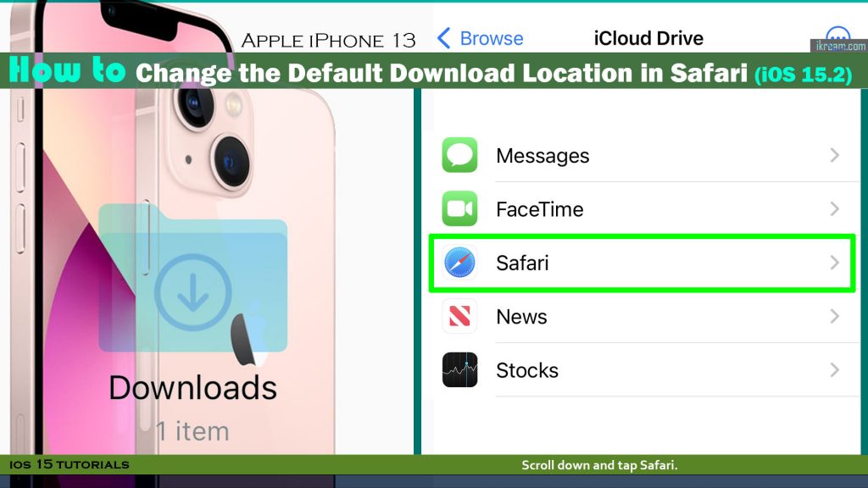The height and width of the screenshot is (488, 868).
Task: Tap the FaceTime video camera icon
Action: coord(459,208)
